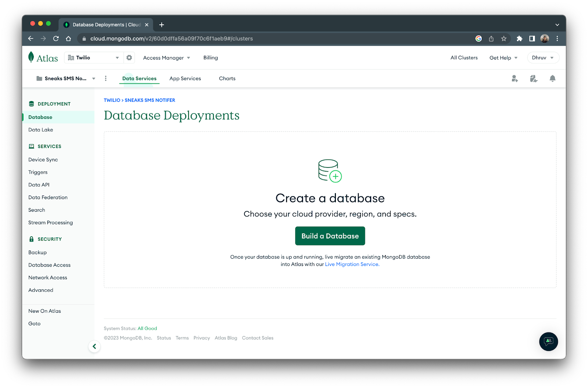The height and width of the screenshot is (388, 588).
Task: Open Status footer link
Action: (x=164, y=338)
